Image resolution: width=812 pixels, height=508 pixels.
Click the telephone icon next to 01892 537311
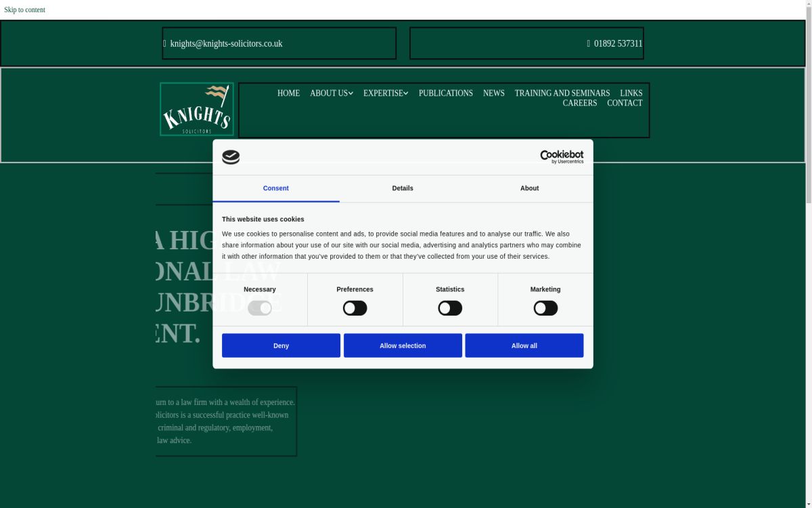[588, 43]
